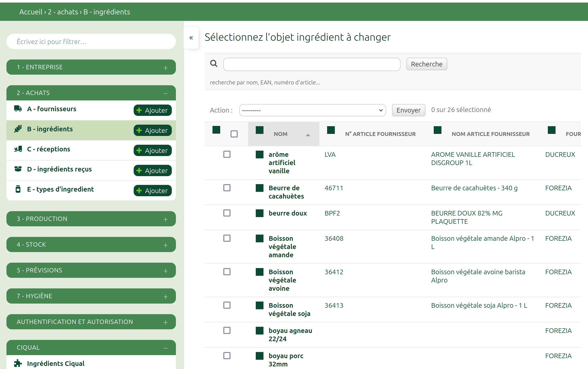Click the green swatch beside Beurre de cacahuètes
The image size is (588, 369).
(259, 188)
